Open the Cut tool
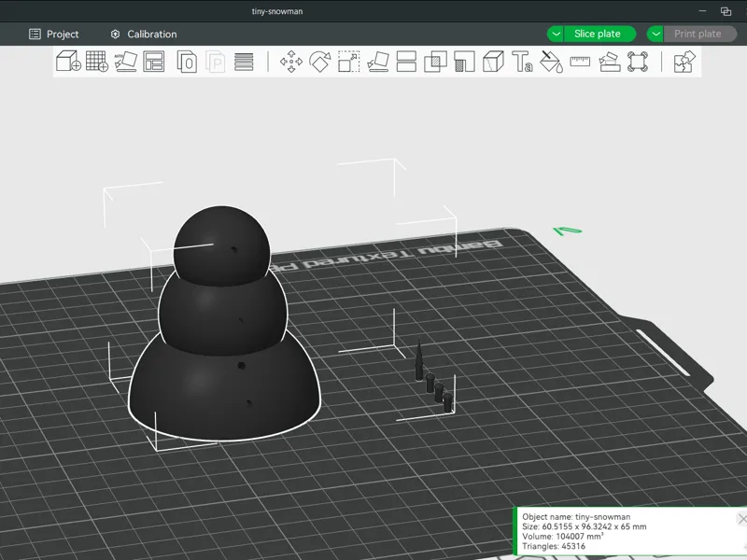Screen dimensions: 747x560 (x=406, y=62)
